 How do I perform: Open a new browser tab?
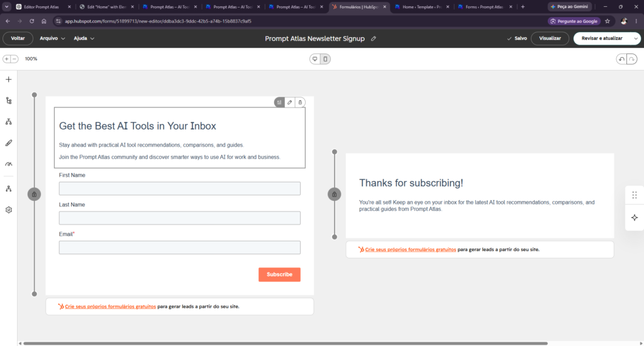[523, 6]
